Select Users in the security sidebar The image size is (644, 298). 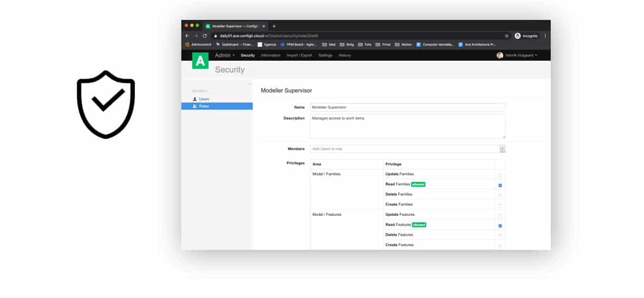coord(204,99)
